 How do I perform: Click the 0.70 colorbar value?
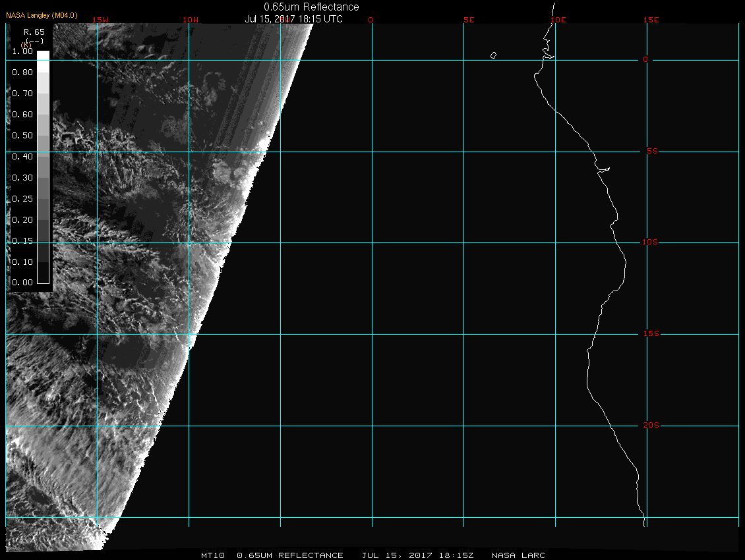(22, 93)
